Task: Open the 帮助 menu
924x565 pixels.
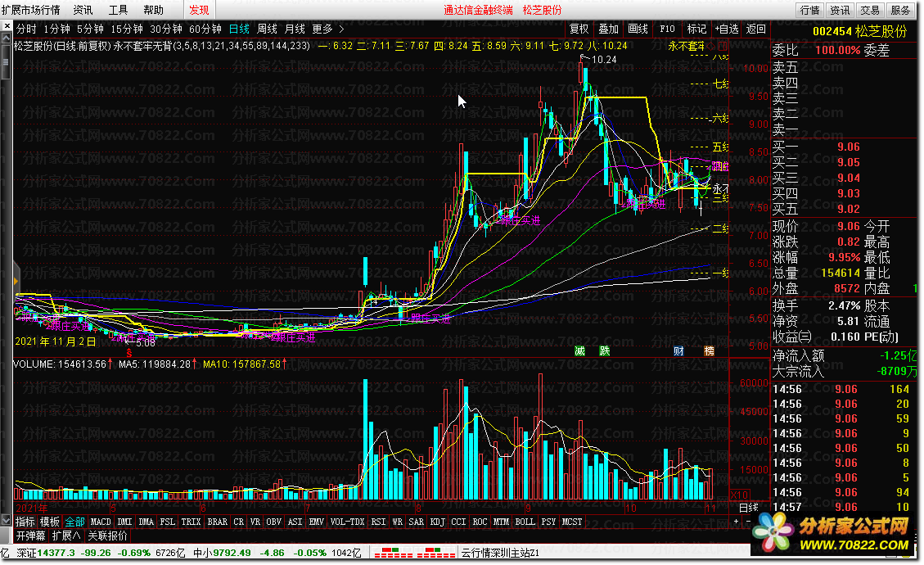Action: coord(154,10)
